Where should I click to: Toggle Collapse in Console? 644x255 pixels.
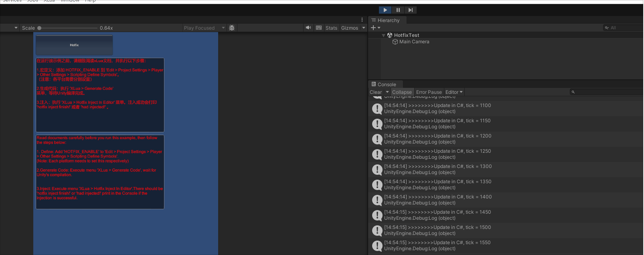(402, 92)
